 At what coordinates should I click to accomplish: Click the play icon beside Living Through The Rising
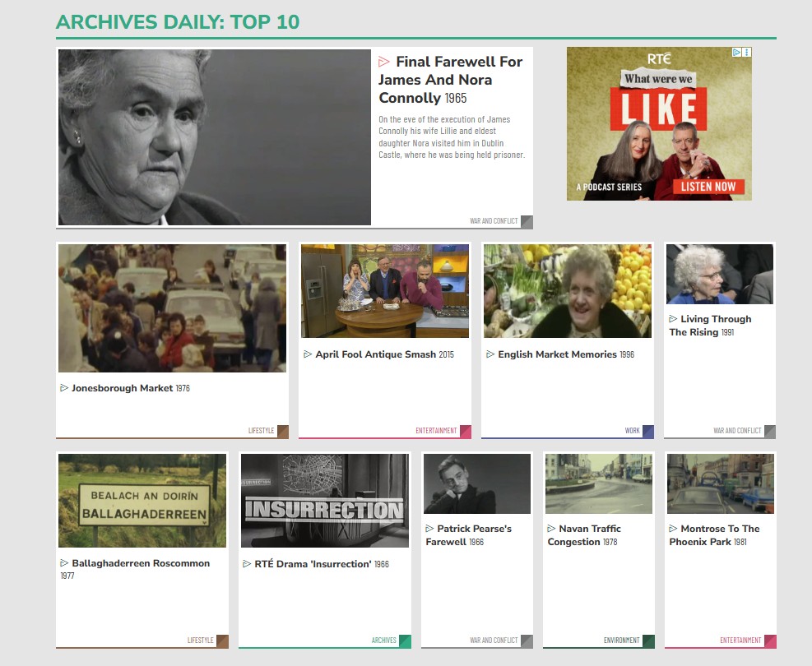(675, 319)
